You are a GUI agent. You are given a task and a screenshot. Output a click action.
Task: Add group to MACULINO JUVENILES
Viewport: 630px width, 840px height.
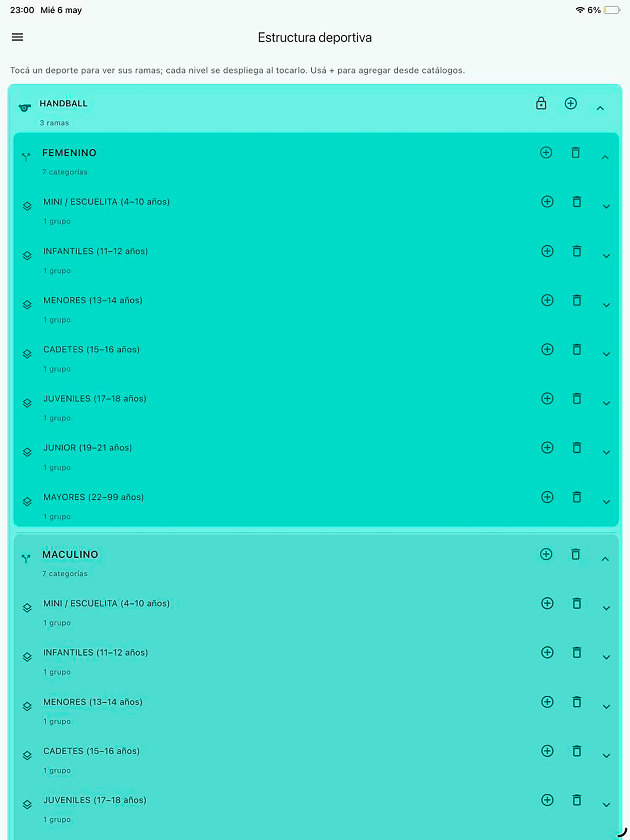547,800
